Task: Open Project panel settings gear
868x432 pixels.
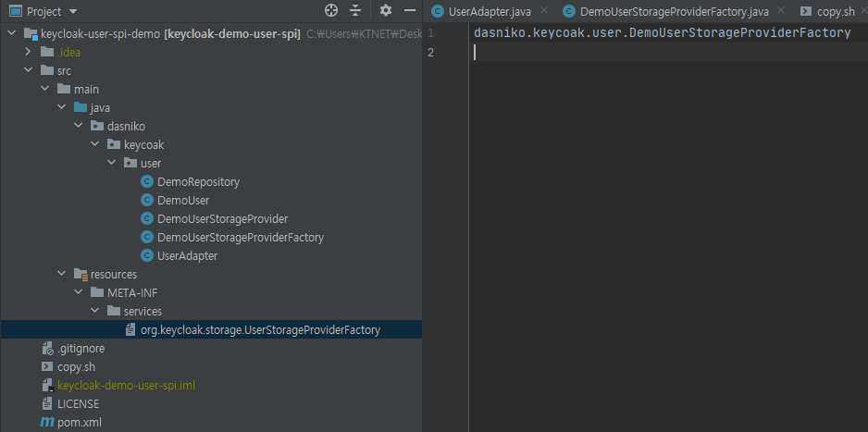Action: [x=386, y=10]
